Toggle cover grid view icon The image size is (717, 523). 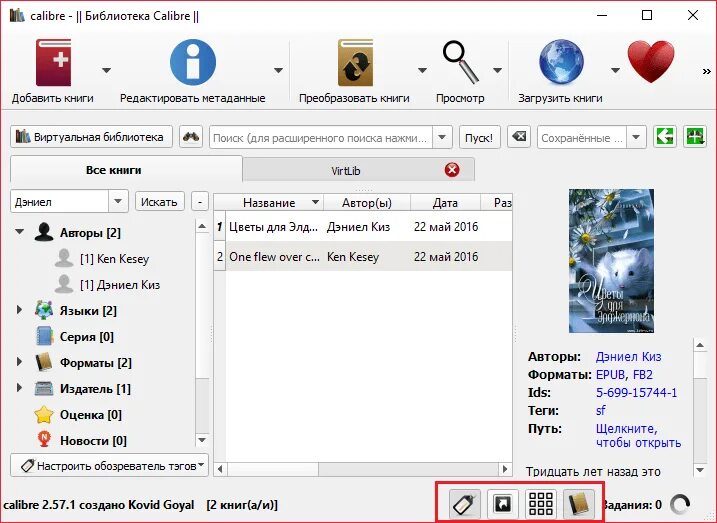[x=540, y=504]
